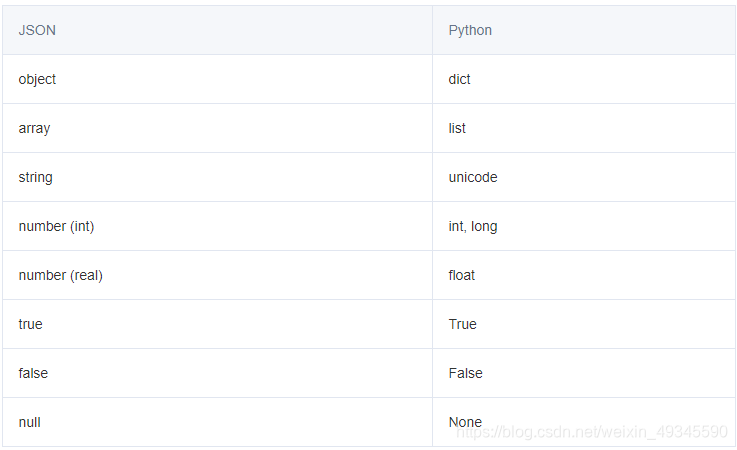Select the capitalized "False" Python cell

click(x=466, y=373)
